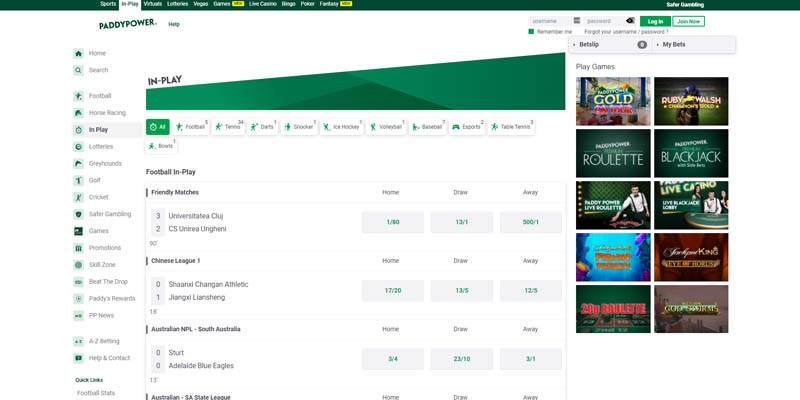Open the Lotteries icon in sidebar
The height and width of the screenshot is (400, 800).
pos(78,146)
